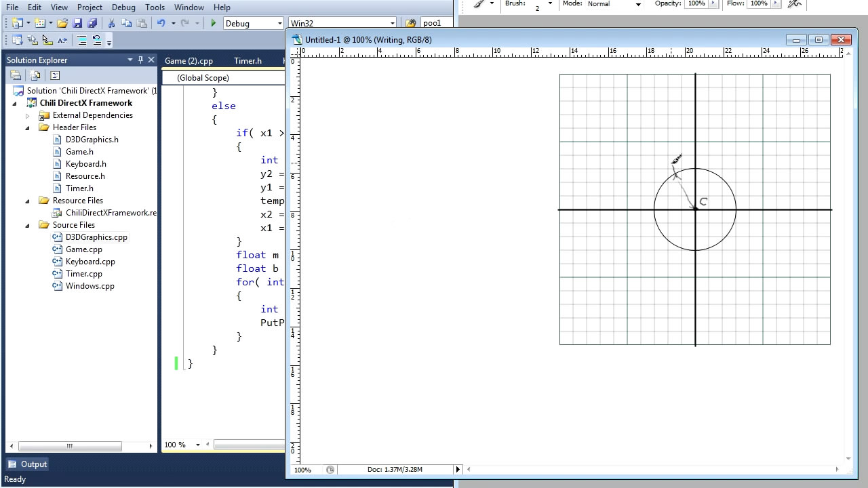
Task: Switch to the Timer.h editor tab
Action: (x=248, y=60)
